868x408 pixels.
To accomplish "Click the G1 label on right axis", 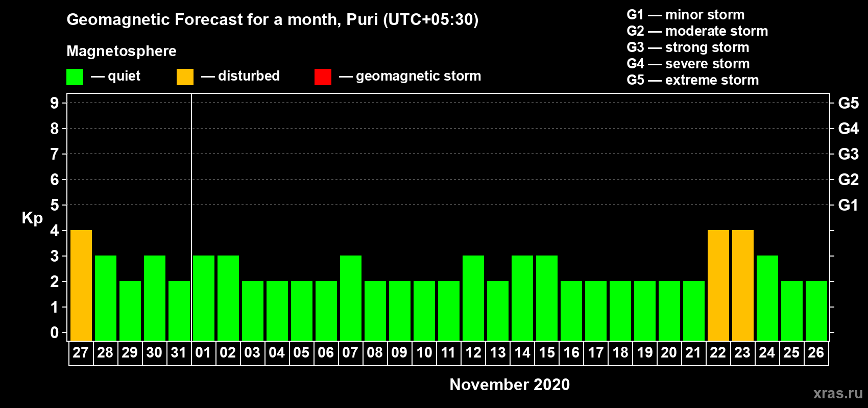I will [x=848, y=205].
